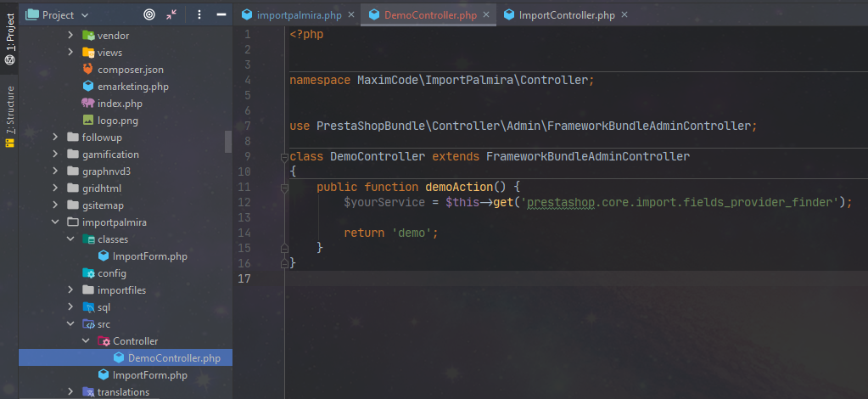Screen dimensions: 868x399
Task: Click the src source folder icon
Action: point(88,324)
